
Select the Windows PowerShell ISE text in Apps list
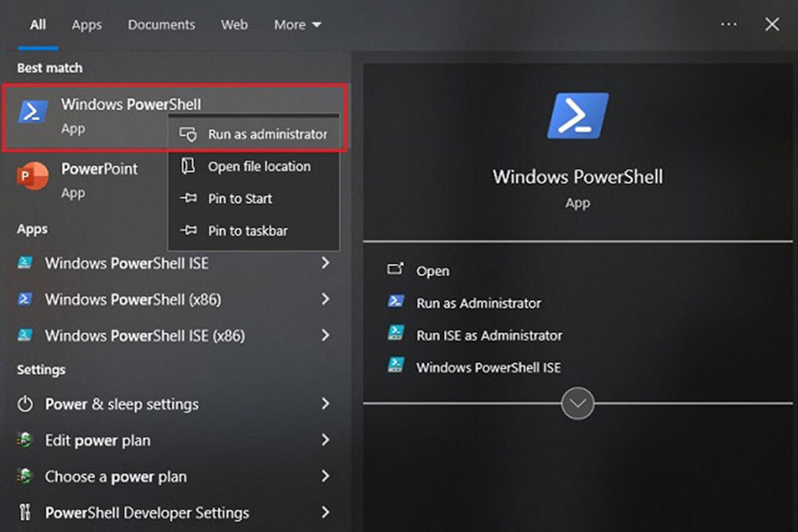(x=127, y=263)
